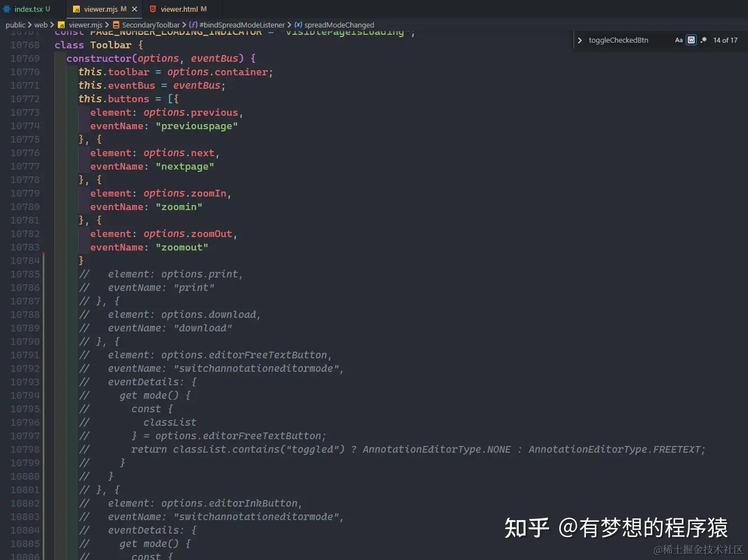
Task: Click the folder breadcrumb labeled public
Action: (x=15, y=25)
